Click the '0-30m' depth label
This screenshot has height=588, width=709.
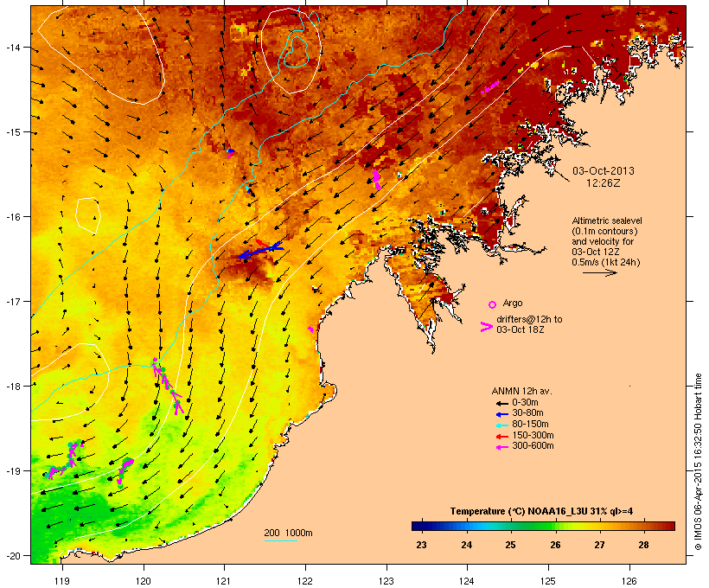[525, 403]
